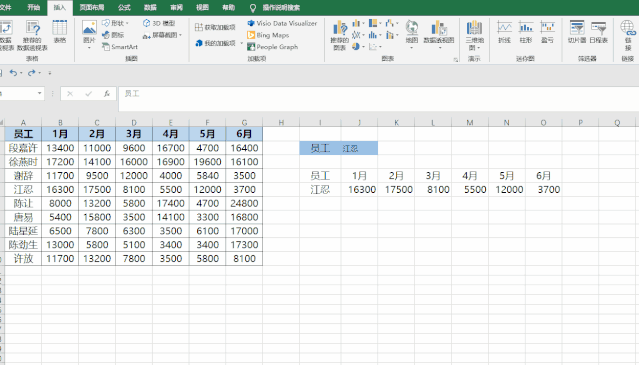639x365 pixels.
Task: Insert a Win/Loss sparkline (盈亏)
Action: pyautogui.click(x=547, y=32)
